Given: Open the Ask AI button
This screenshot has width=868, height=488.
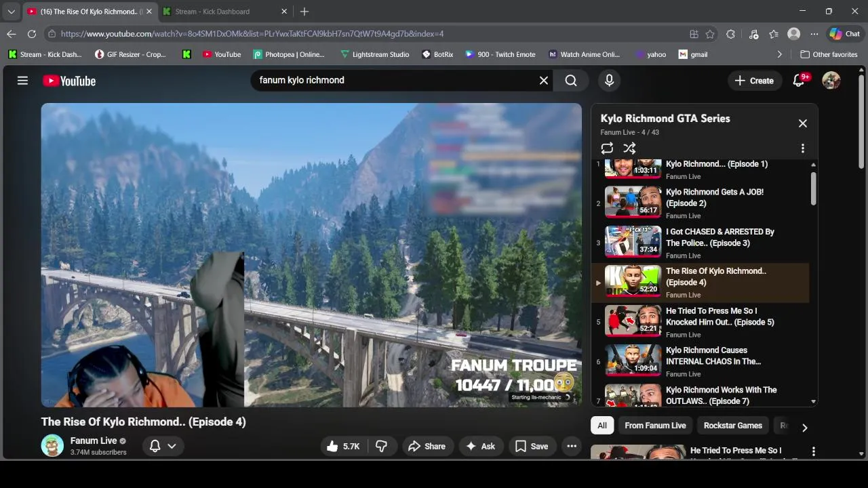Looking at the screenshot, I should [481, 446].
